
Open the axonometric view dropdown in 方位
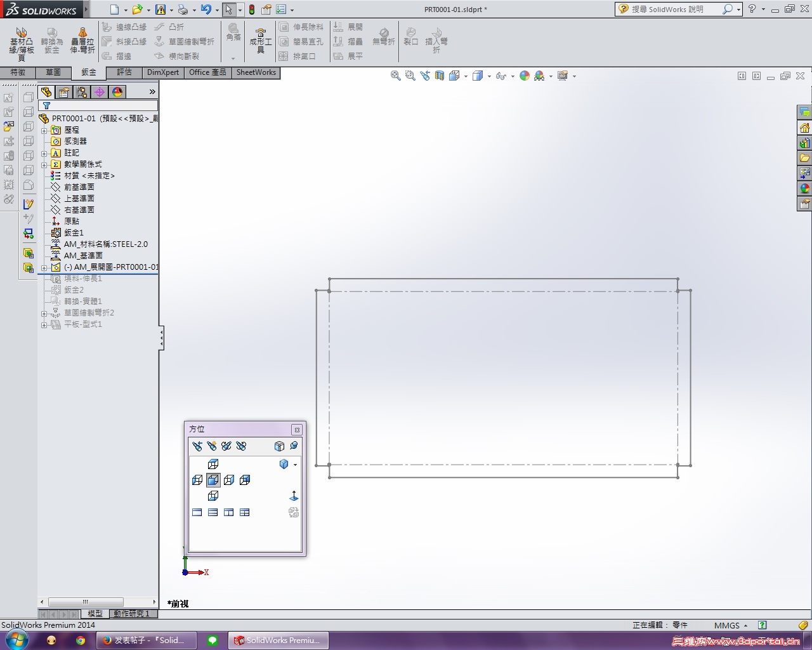(x=295, y=465)
